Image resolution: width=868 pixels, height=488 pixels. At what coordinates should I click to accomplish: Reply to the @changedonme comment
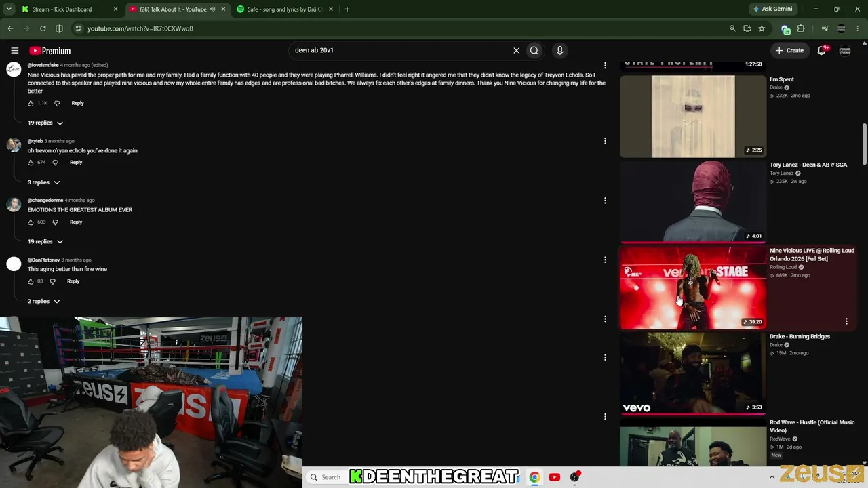point(76,222)
